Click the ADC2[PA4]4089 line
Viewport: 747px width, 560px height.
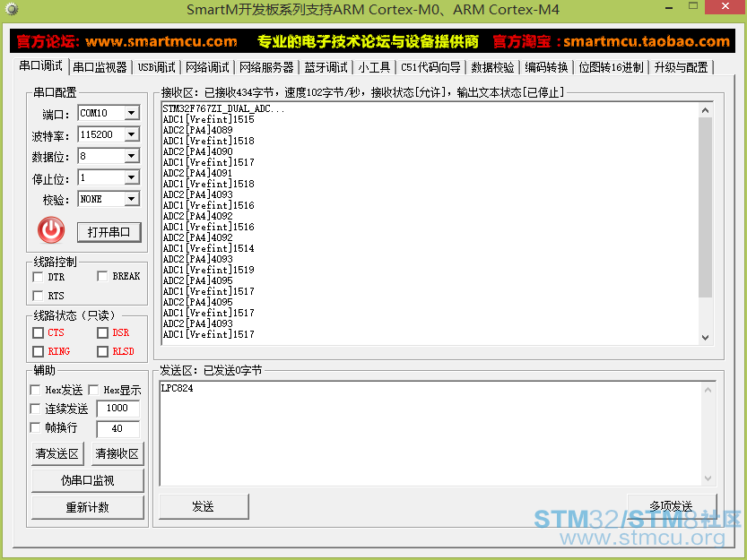(x=197, y=130)
